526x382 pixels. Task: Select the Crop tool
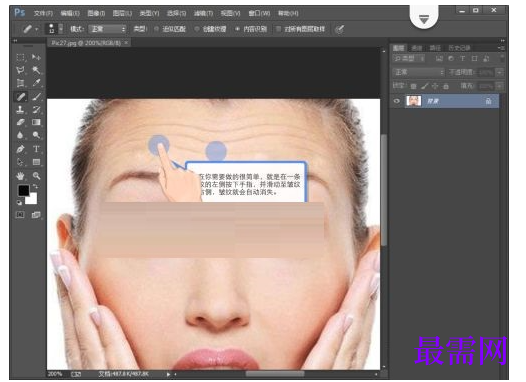(20, 83)
